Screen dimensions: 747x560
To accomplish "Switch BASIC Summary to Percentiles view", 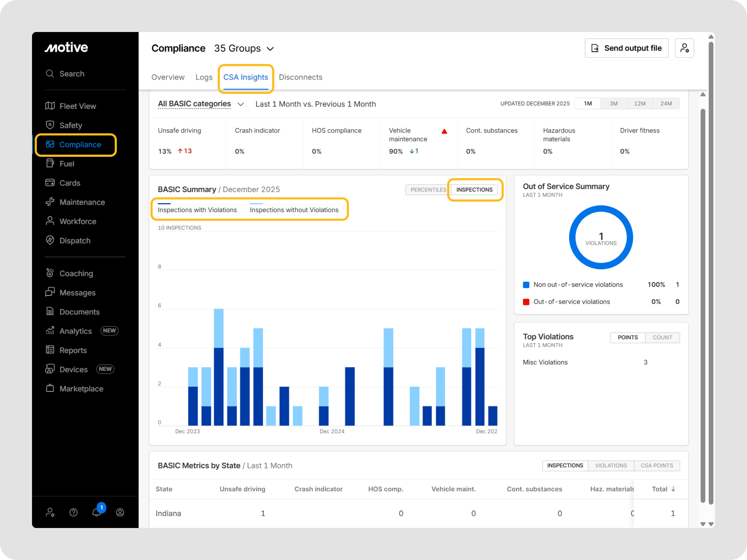I will pos(428,190).
